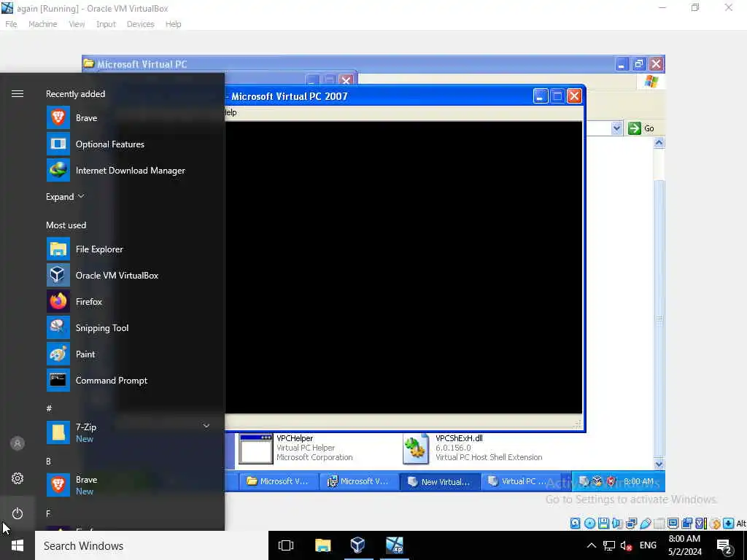Click Go button in XP Explorer address bar
Image resolution: width=747 pixels, height=560 pixels.
pyautogui.click(x=641, y=128)
